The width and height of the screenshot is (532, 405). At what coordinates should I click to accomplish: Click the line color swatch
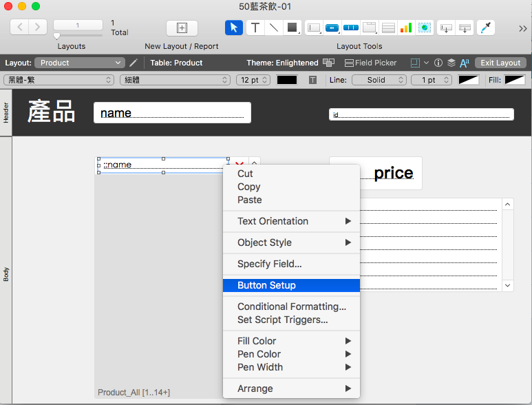[x=469, y=80]
